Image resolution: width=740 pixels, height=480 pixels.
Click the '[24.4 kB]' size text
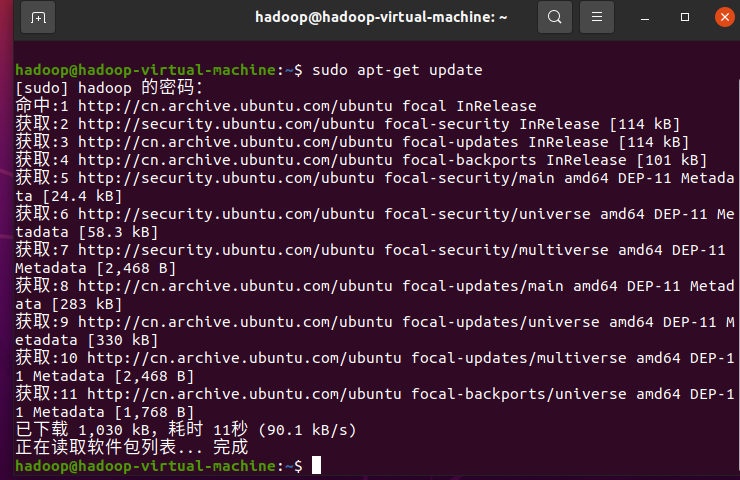click(x=82, y=196)
